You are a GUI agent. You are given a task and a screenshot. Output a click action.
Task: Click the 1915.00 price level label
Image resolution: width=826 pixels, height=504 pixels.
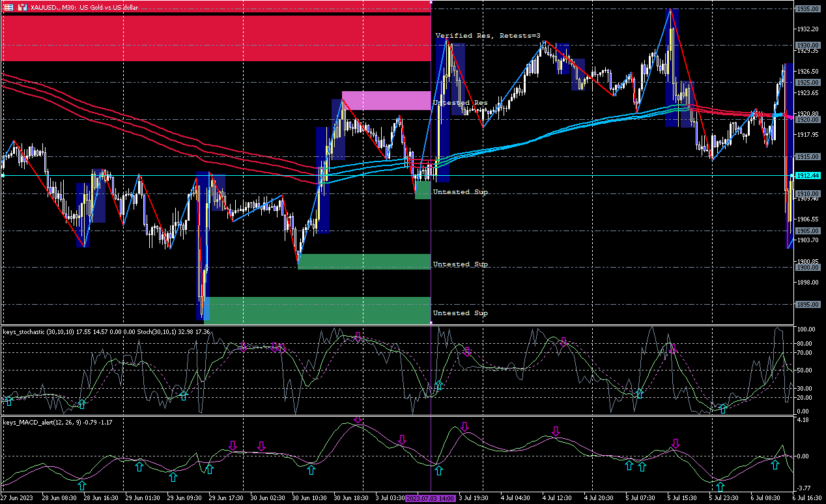808,157
